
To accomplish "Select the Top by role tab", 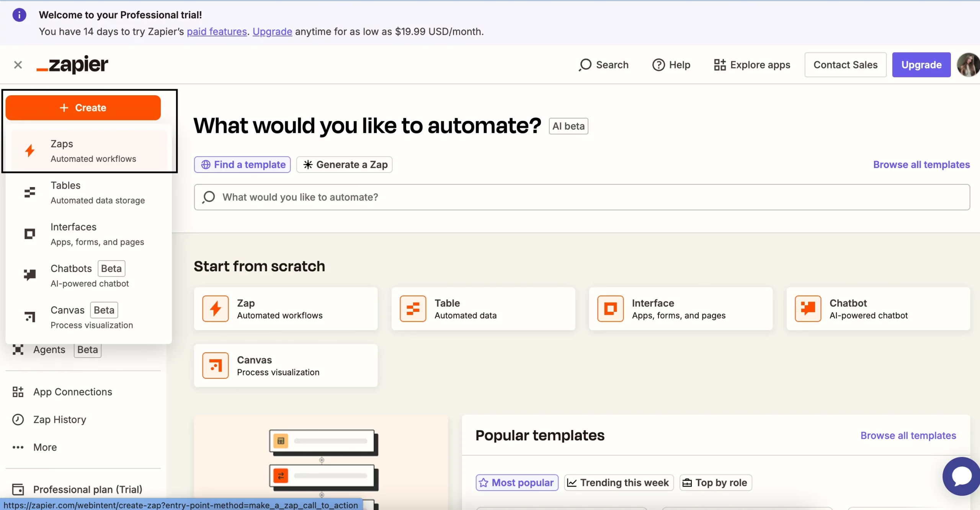I will pyautogui.click(x=715, y=482).
